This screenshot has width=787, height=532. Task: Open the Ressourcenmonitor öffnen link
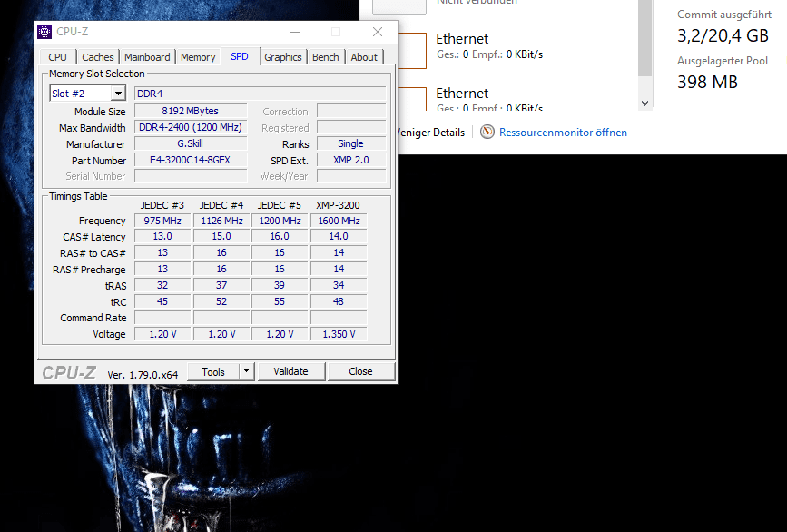(563, 133)
